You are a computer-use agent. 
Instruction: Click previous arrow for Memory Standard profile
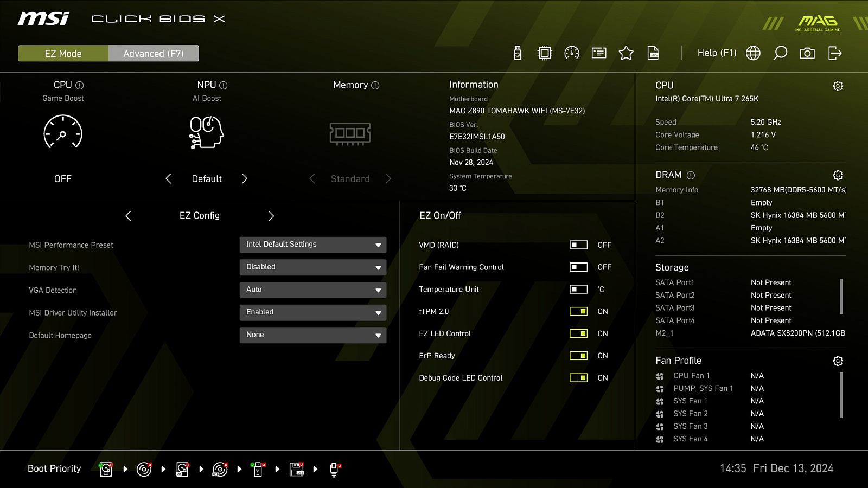[312, 179]
